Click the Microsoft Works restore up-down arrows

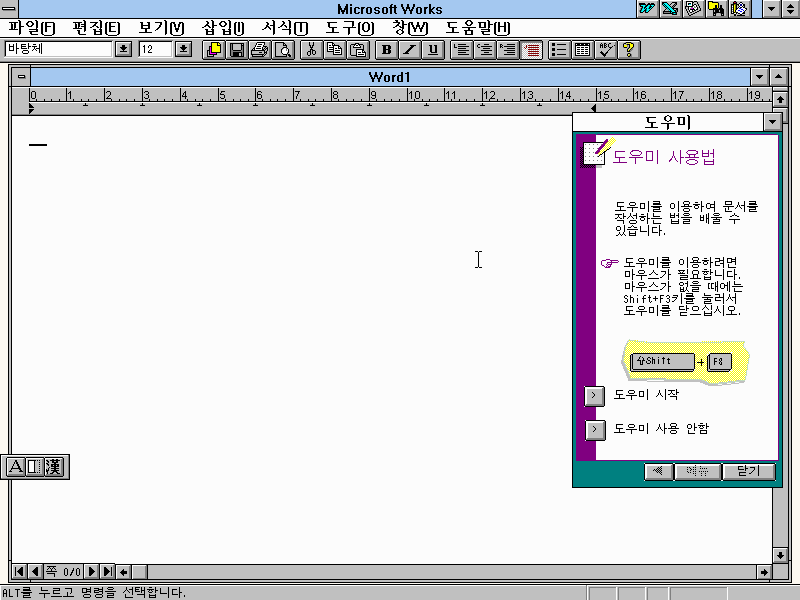coord(790,9)
